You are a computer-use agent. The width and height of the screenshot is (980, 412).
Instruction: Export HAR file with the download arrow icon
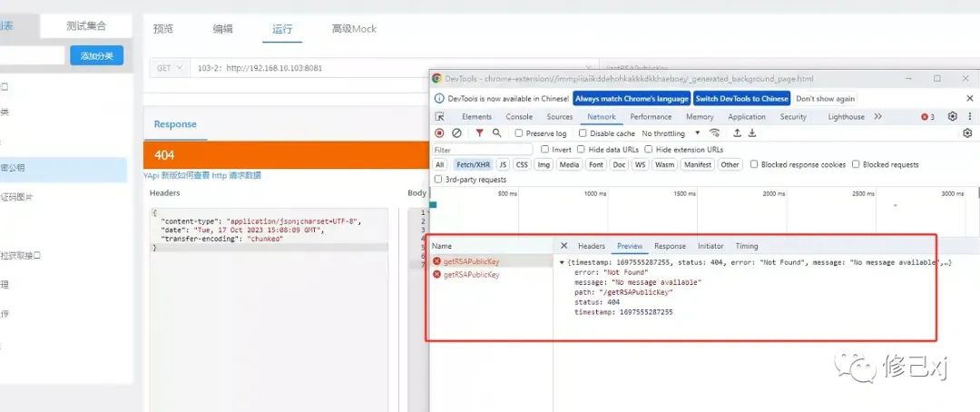(752, 133)
